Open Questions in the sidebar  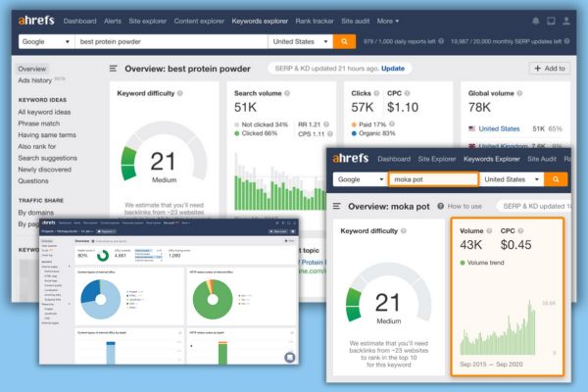point(33,180)
